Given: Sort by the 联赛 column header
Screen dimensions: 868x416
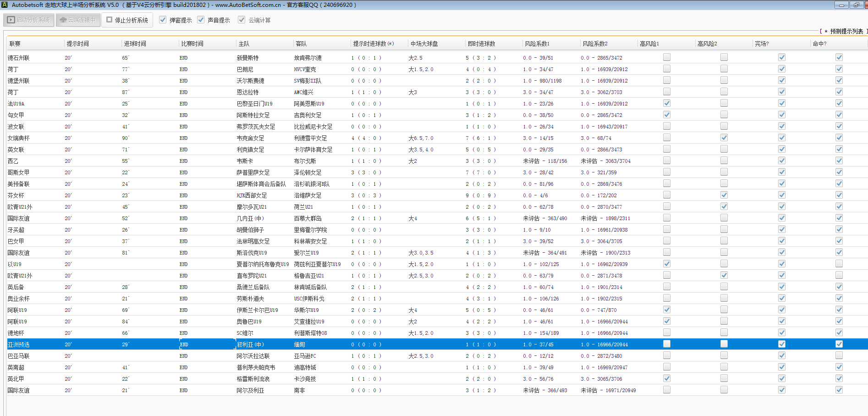Looking at the screenshot, I should 15,44.
